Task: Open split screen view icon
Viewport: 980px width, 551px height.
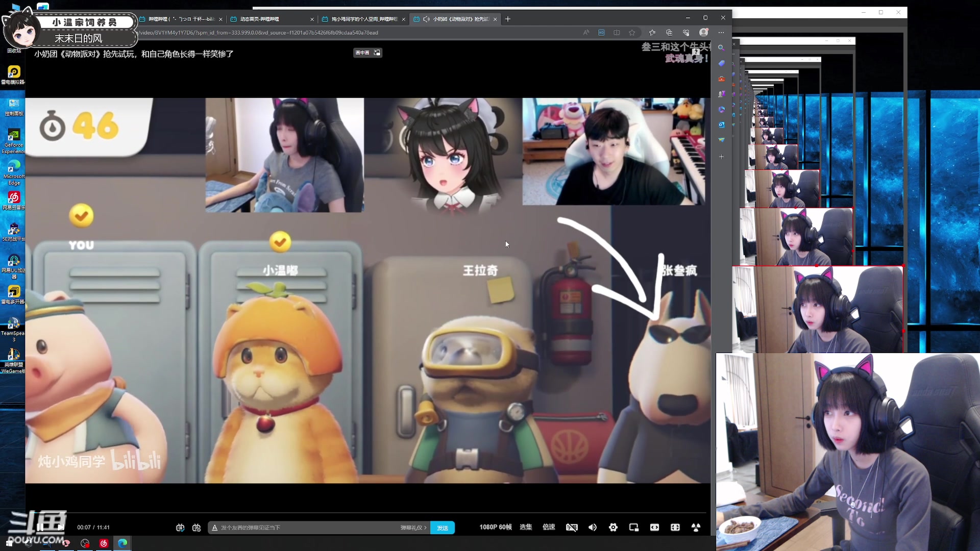Action: click(x=617, y=33)
